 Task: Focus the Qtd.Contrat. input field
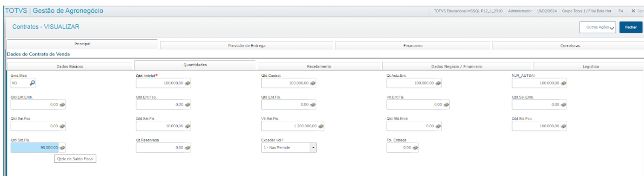pos(286,83)
